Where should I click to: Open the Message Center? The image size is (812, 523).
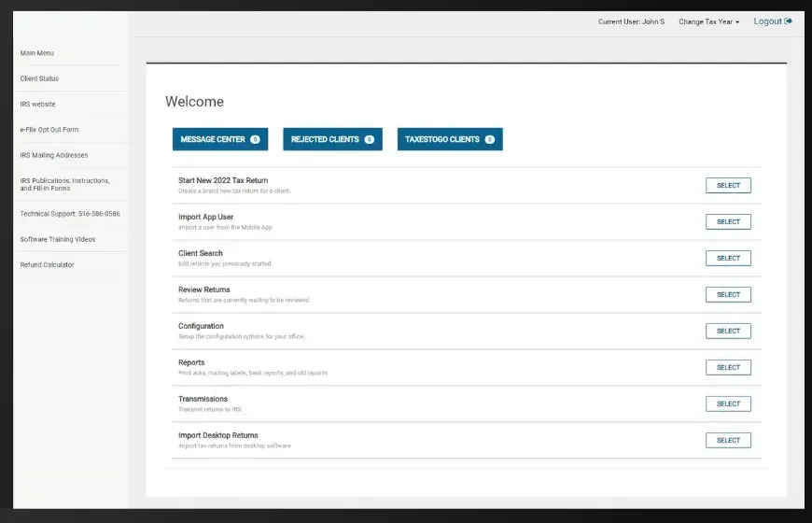220,139
